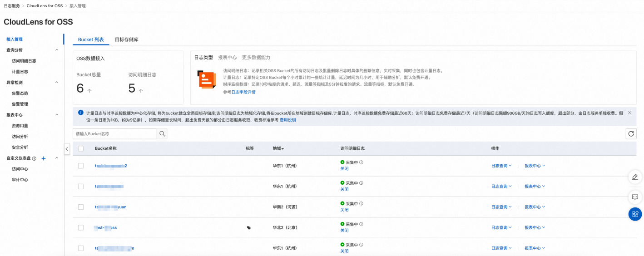644x256 pixels.
Task: Open 报表中心 dropdown for bucket ending in m
Action: click(x=535, y=248)
